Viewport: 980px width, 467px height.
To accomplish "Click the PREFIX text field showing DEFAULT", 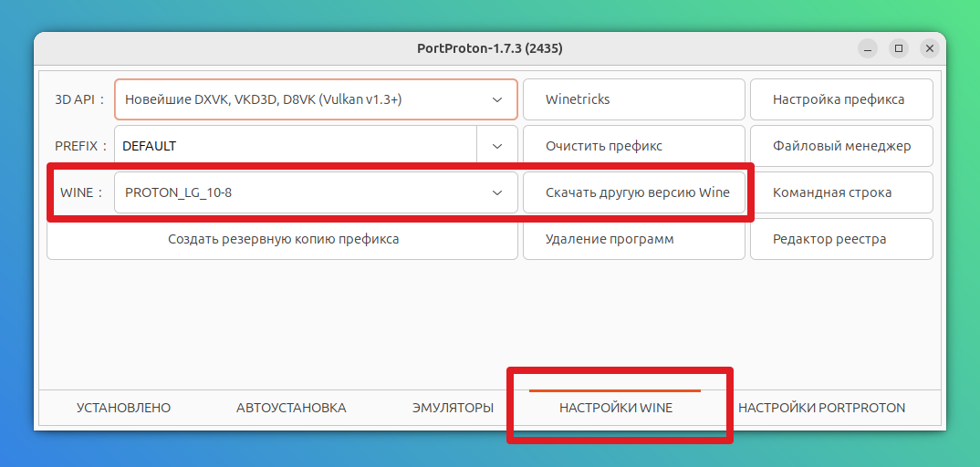I will point(296,146).
